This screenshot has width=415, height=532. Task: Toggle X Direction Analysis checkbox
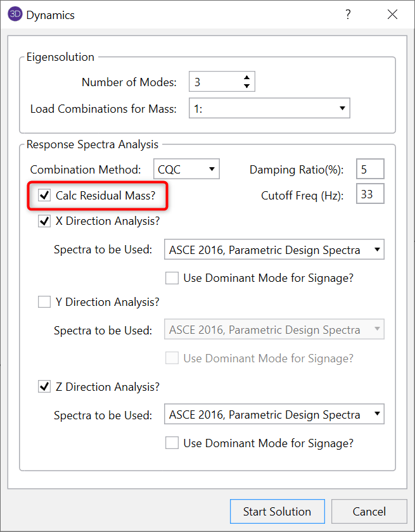(44, 221)
